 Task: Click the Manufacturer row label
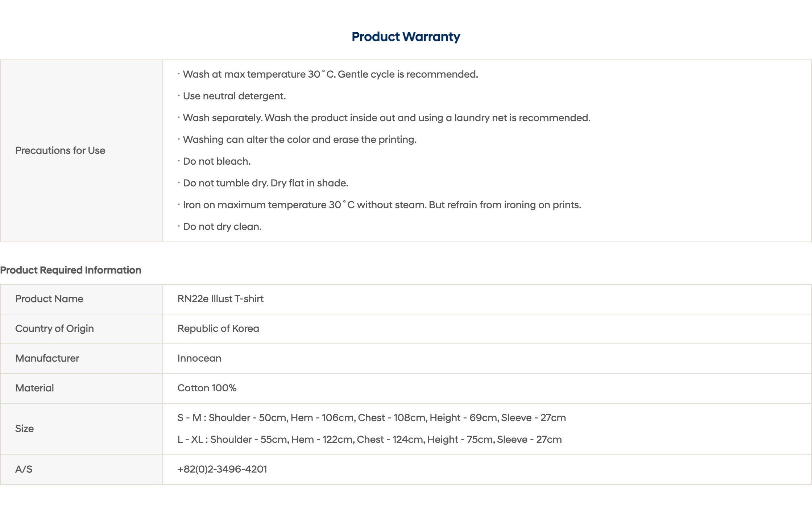(47, 358)
